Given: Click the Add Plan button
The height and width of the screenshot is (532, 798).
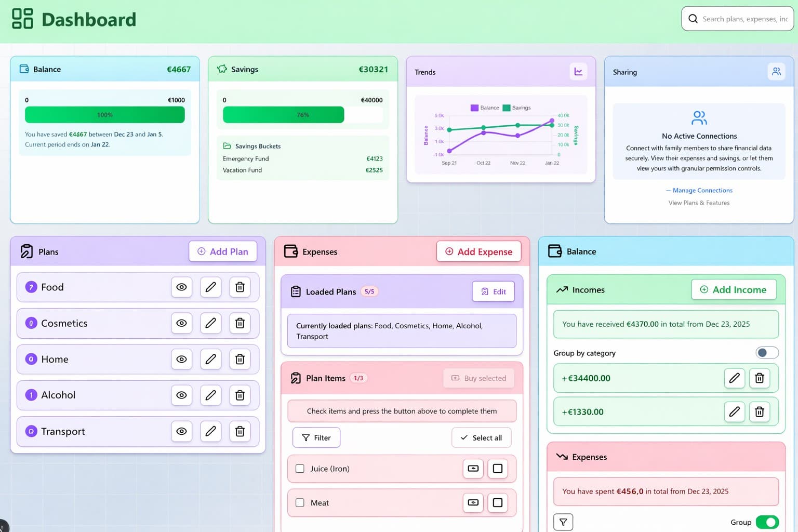Looking at the screenshot, I should click(x=223, y=251).
